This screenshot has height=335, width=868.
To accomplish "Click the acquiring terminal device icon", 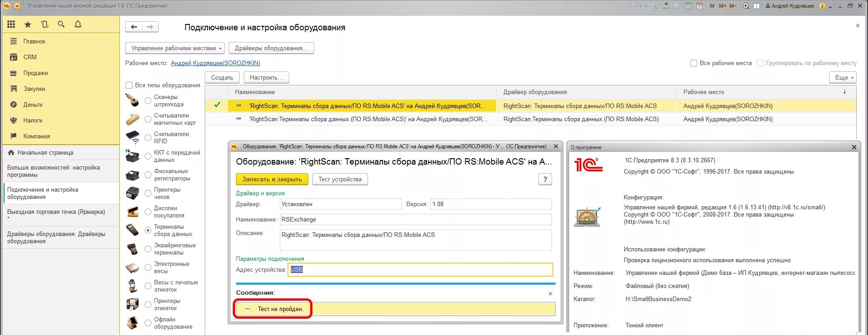I will (132, 249).
